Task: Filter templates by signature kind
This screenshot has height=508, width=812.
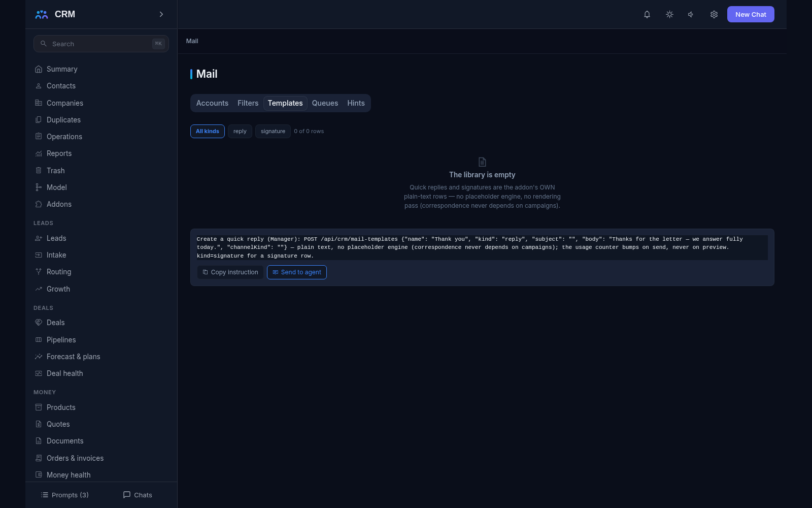Action: (273, 131)
